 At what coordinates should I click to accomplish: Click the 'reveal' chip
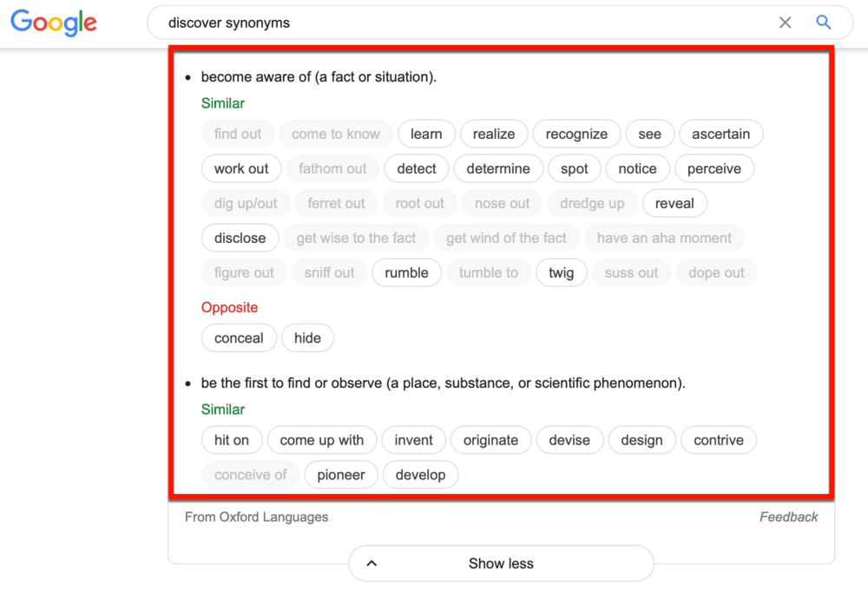pyautogui.click(x=674, y=203)
